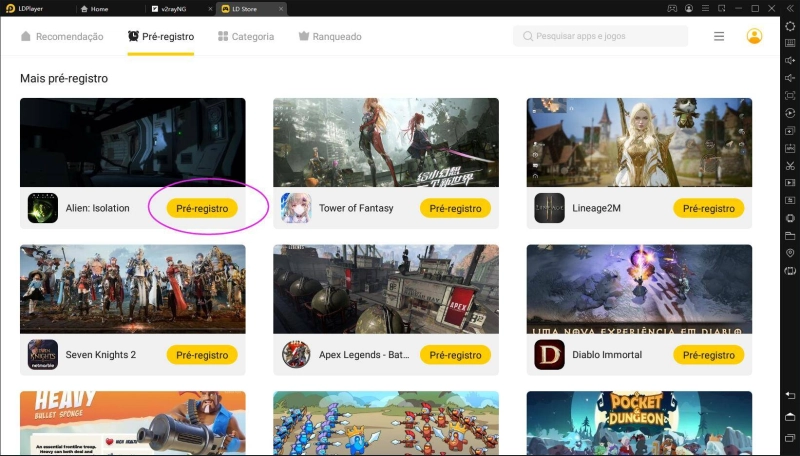Pre-register for Alien: Isolation
This screenshot has height=456, width=800.
coord(202,208)
